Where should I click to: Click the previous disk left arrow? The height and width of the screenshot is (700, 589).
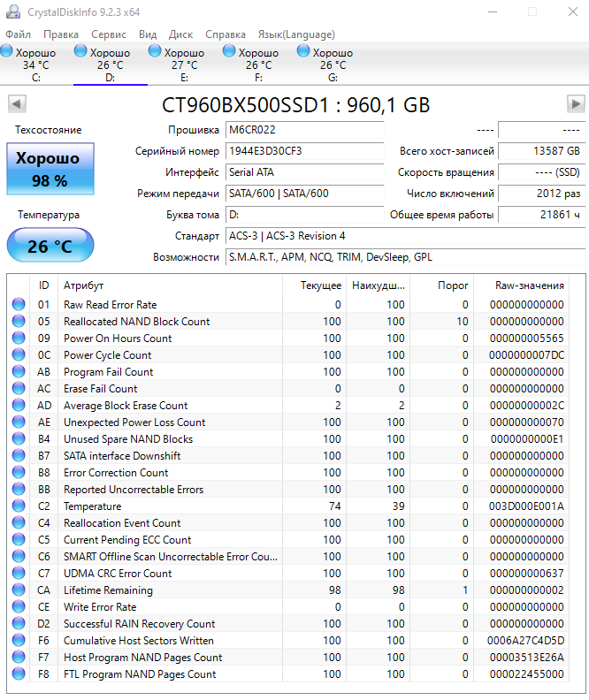[17, 104]
